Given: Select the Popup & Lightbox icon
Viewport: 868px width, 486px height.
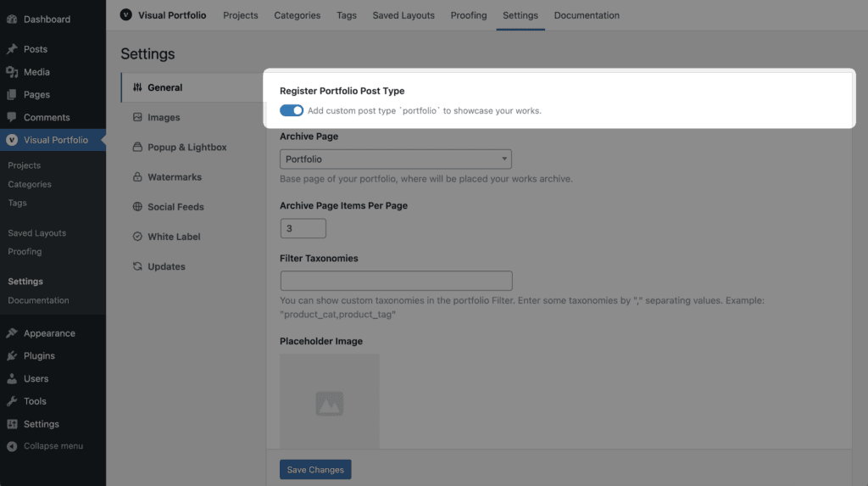Looking at the screenshot, I should (x=137, y=147).
